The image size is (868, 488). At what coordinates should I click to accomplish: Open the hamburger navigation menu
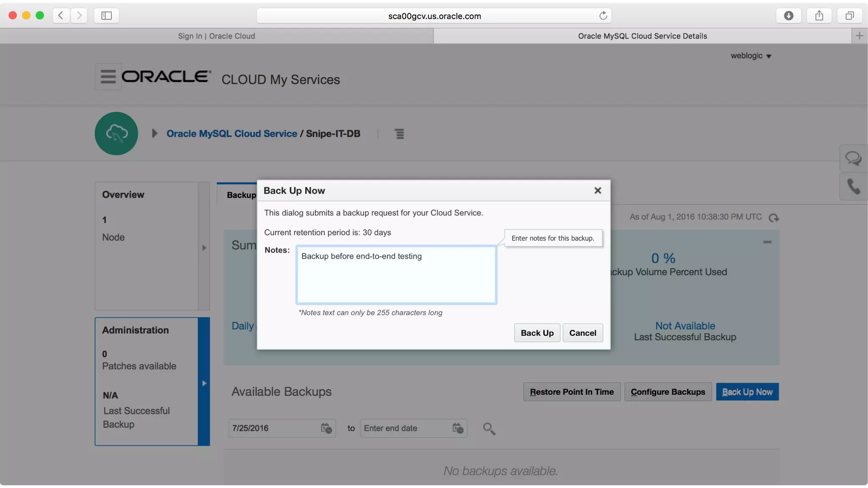108,77
